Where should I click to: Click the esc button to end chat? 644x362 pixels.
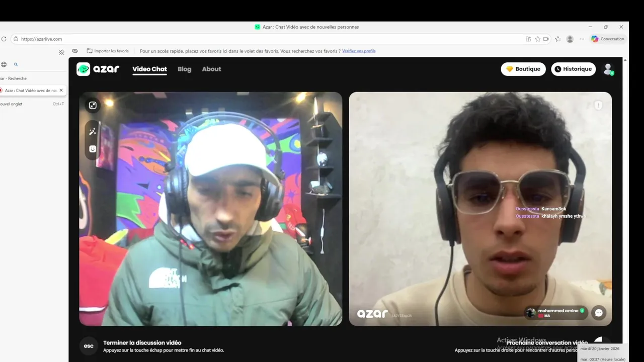[x=89, y=346]
